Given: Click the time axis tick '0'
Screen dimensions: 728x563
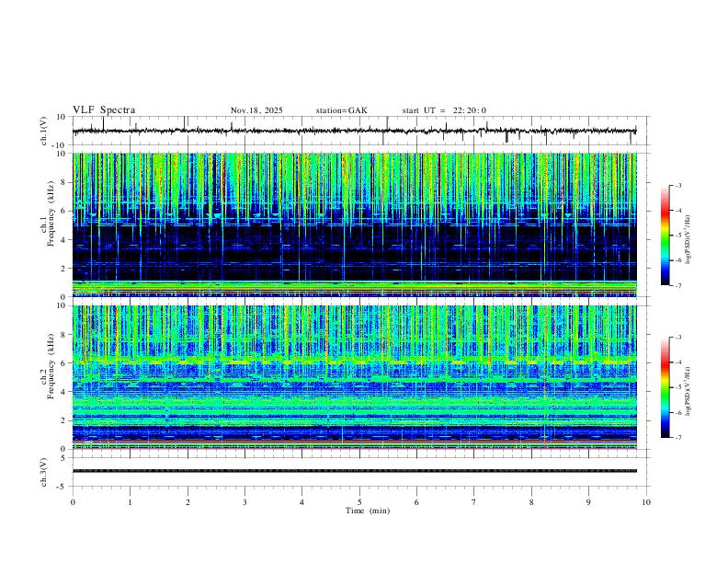Looking at the screenshot, I should click(x=73, y=502).
